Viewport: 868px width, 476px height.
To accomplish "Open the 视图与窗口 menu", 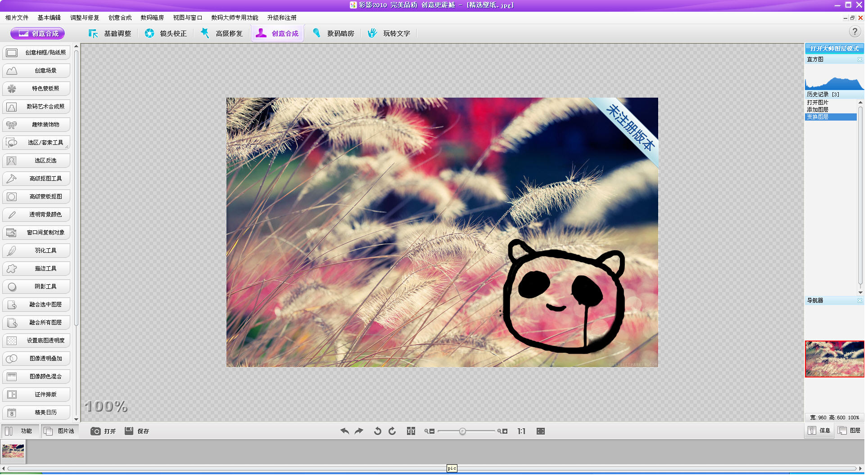I will (188, 18).
